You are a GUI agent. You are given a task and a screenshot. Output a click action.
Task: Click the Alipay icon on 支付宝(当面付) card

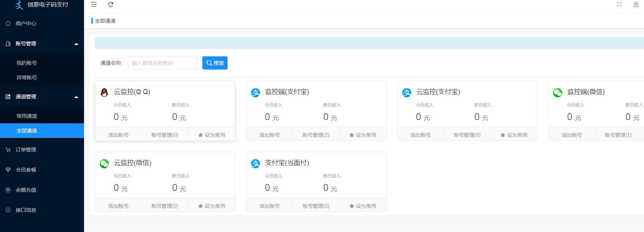pyautogui.click(x=255, y=164)
